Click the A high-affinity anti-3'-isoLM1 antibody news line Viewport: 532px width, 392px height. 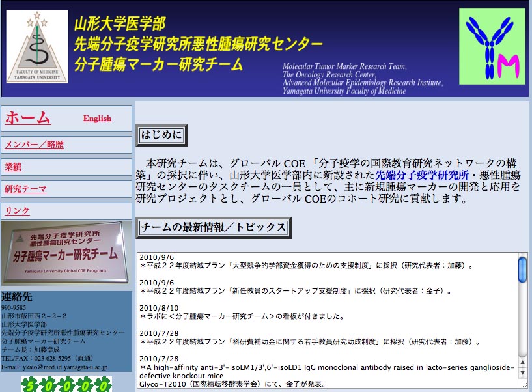[327, 372]
